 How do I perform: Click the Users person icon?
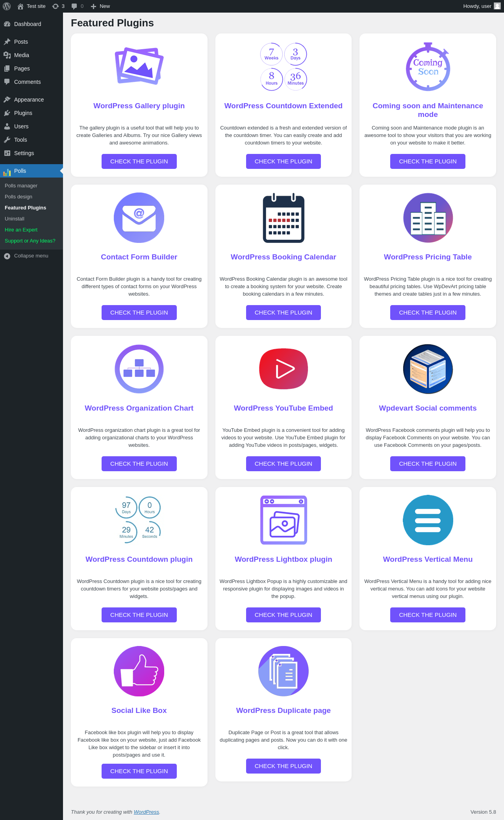(x=7, y=126)
